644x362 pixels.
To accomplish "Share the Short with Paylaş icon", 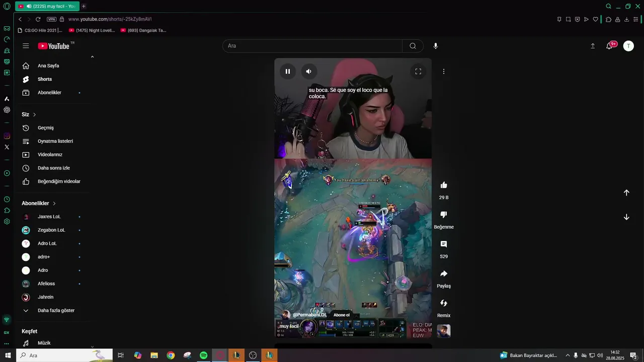I will [x=444, y=274].
